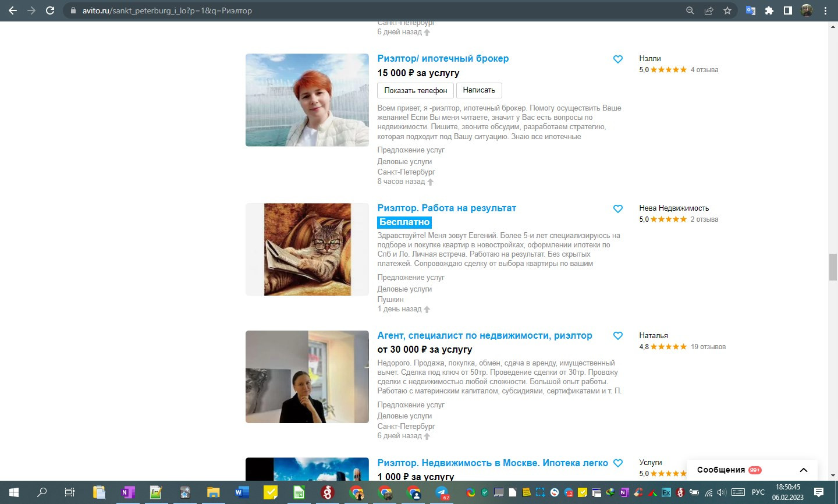Image resolution: width=838 pixels, height=504 pixels.
Task: Toggle the browser side panel
Action: [x=788, y=10]
